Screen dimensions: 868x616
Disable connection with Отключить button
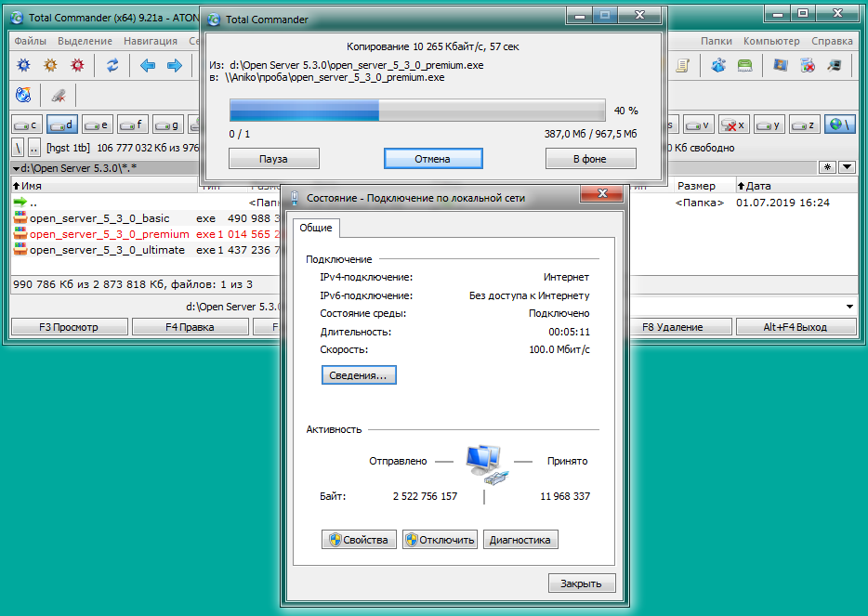(440, 540)
